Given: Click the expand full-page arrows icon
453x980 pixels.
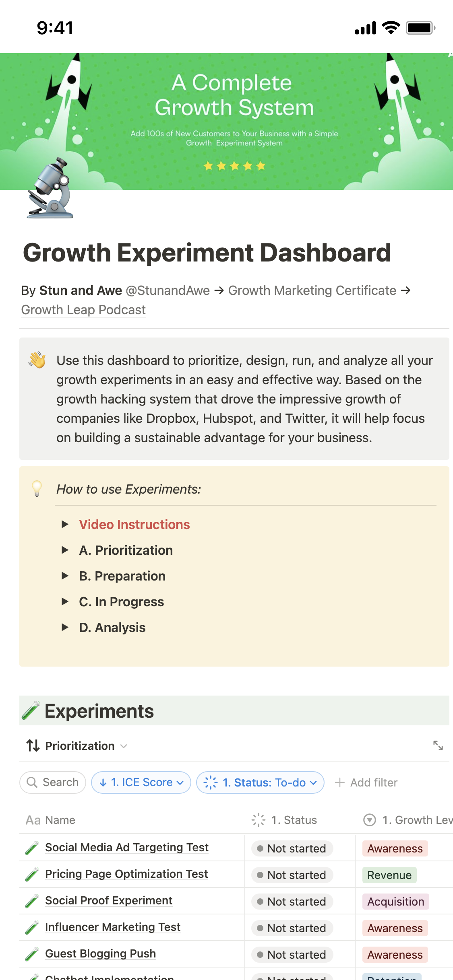Looking at the screenshot, I should click(x=438, y=745).
